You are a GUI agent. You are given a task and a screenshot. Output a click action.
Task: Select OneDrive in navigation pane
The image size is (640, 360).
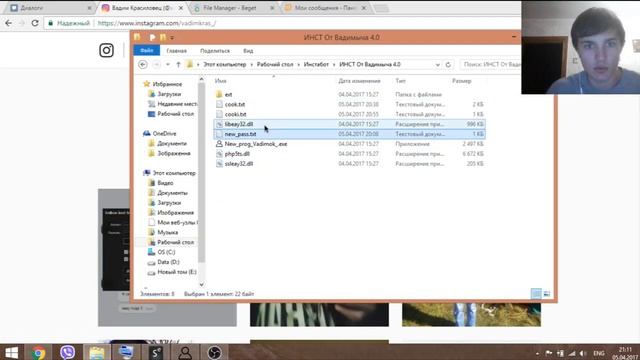click(x=164, y=133)
